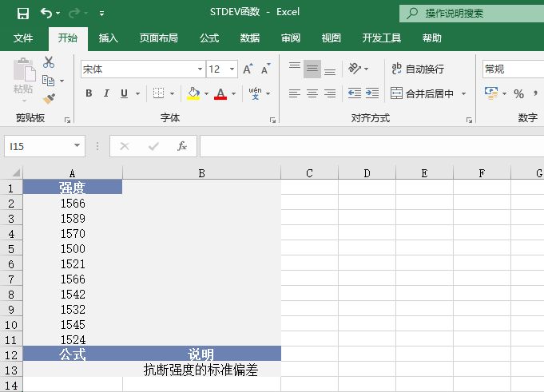Click the Increase Font Size icon
The width and height of the screenshot is (544, 392).
pyautogui.click(x=248, y=69)
